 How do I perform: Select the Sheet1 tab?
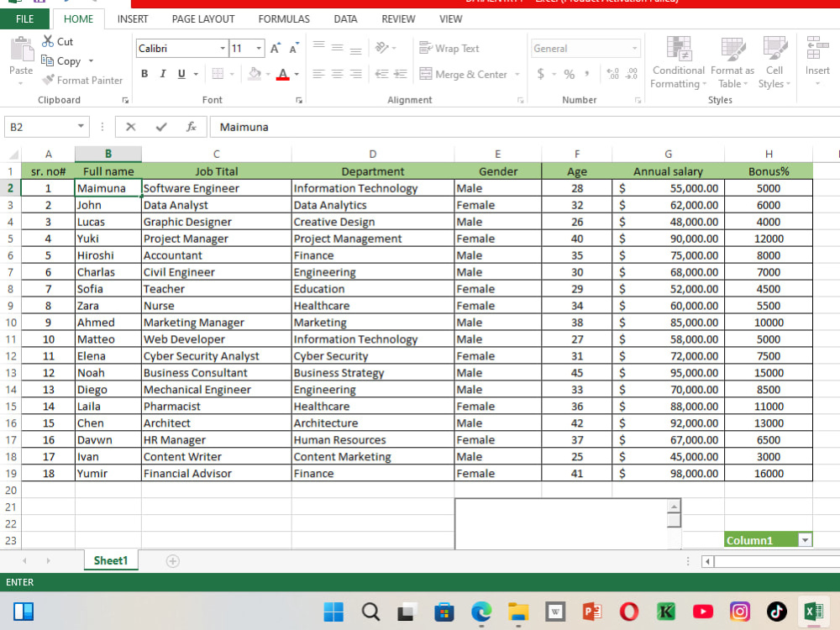point(111,560)
